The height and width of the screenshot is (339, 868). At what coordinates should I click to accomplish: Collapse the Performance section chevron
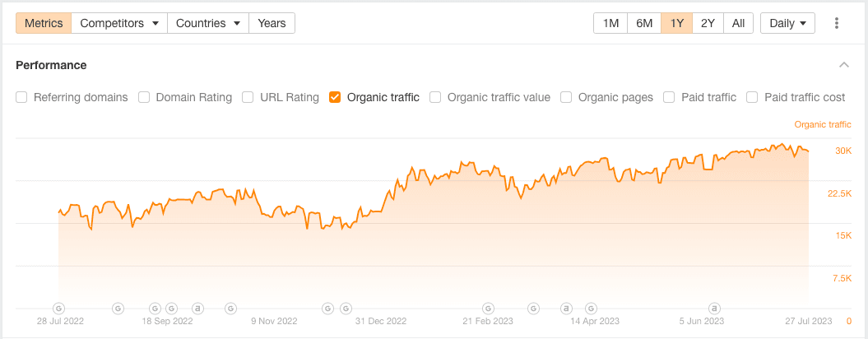pyautogui.click(x=843, y=65)
